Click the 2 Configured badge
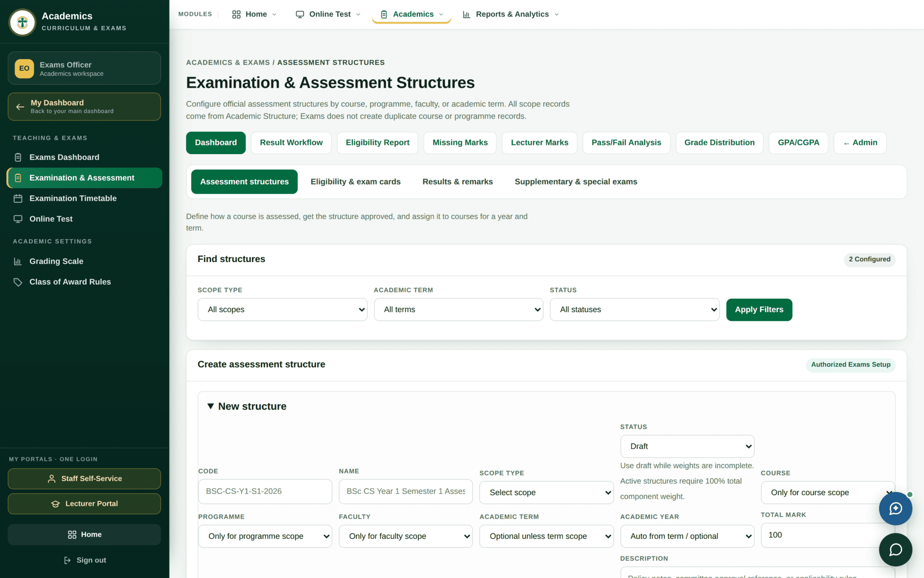924x578 pixels. (869, 260)
